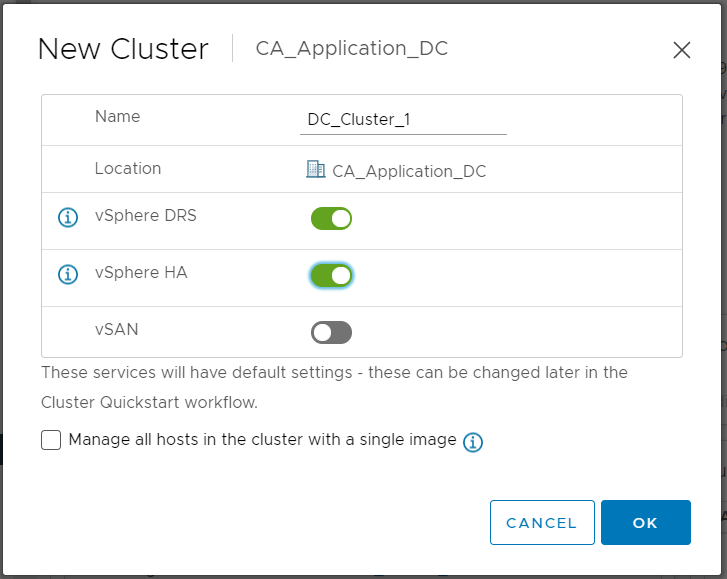Click the New Cluster dialog title
The width and height of the screenshot is (727, 579).
click(x=123, y=49)
